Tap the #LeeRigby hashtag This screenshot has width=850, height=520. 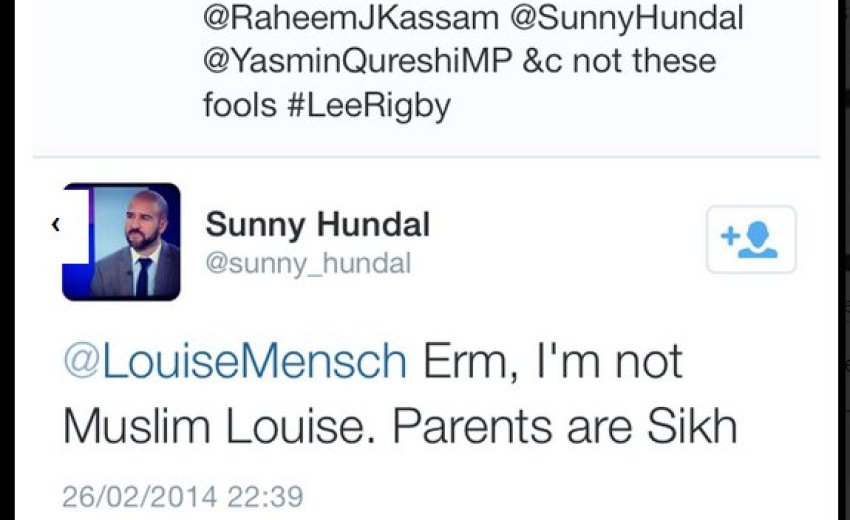[x=368, y=105]
